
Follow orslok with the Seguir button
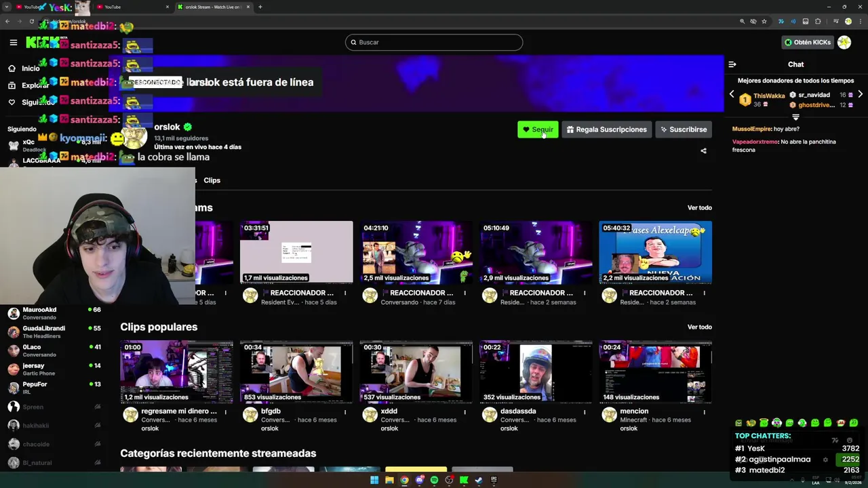pos(538,129)
